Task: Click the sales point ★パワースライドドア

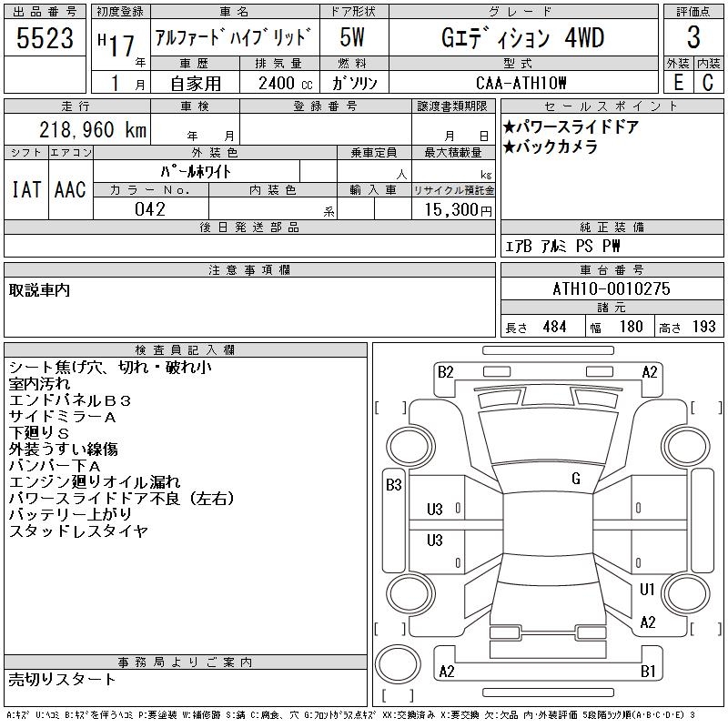Action: pyautogui.click(x=571, y=126)
